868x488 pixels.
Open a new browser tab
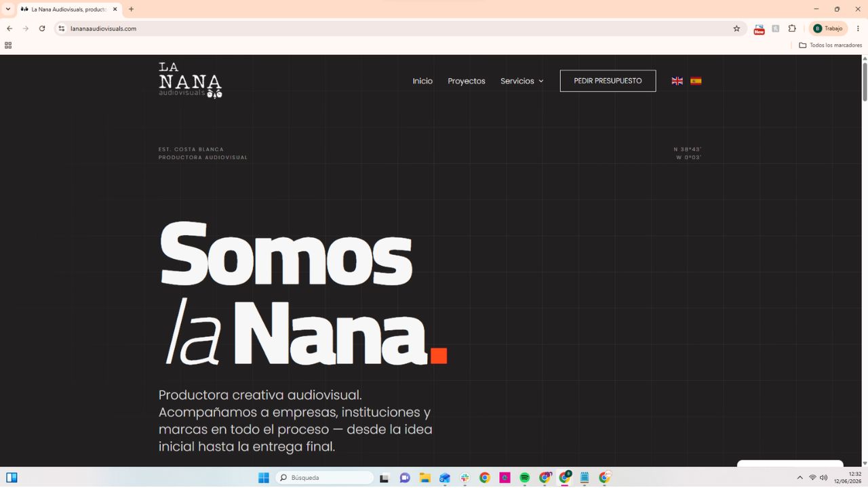tap(131, 9)
